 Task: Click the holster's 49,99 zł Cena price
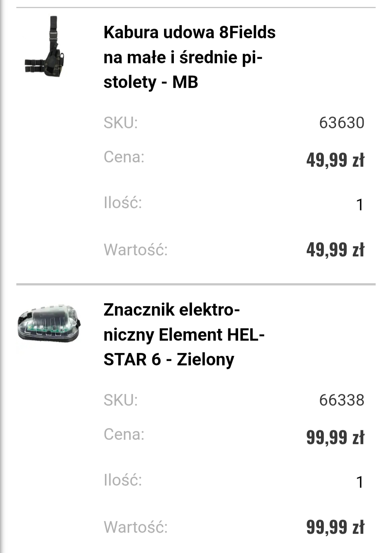(335, 160)
